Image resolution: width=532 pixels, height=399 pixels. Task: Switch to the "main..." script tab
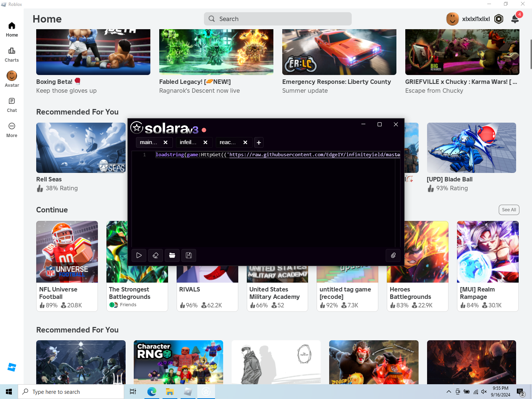[149, 142]
